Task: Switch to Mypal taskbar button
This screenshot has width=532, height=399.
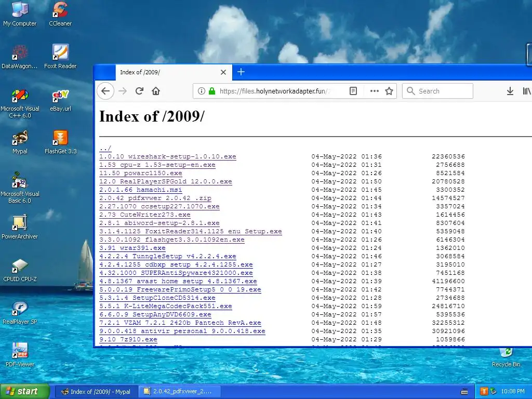Action: pyautogui.click(x=96, y=392)
